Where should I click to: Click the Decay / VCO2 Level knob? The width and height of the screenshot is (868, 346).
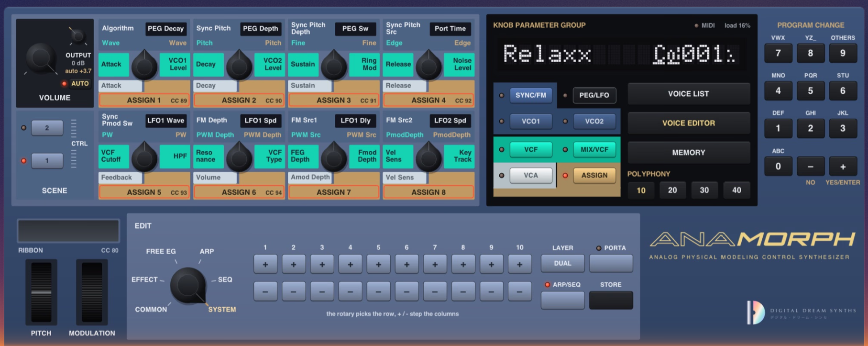point(239,66)
